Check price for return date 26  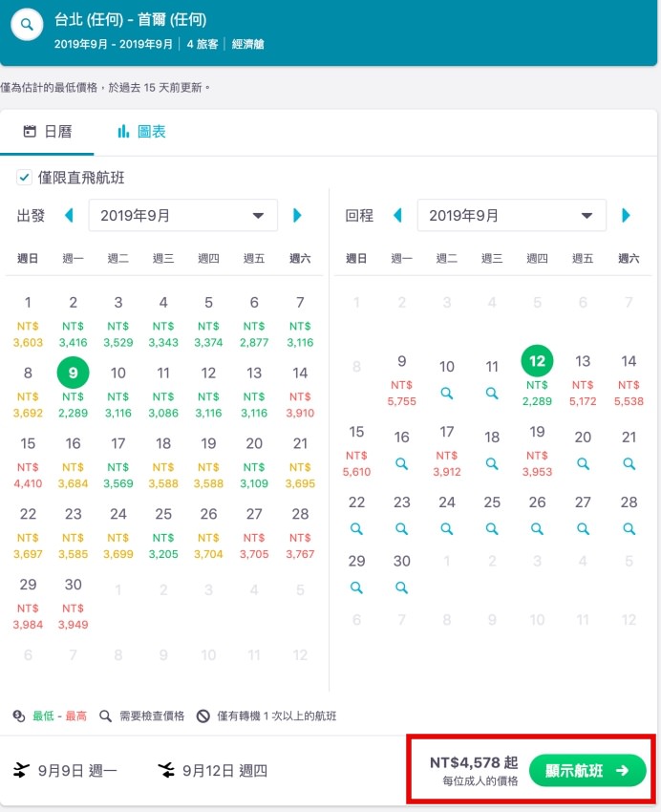tap(537, 528)
